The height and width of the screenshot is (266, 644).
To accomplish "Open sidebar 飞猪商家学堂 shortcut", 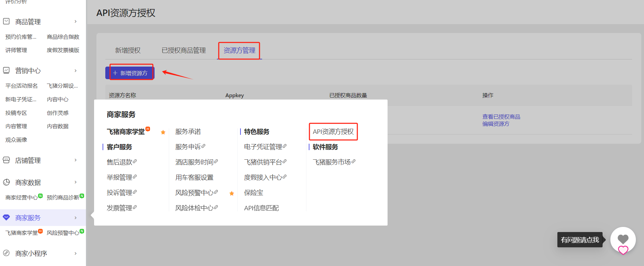I will 22,233.
